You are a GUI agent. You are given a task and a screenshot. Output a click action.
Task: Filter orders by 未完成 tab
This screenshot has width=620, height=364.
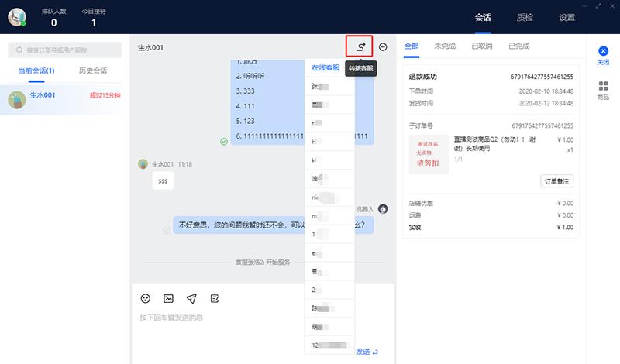[445, 46]
